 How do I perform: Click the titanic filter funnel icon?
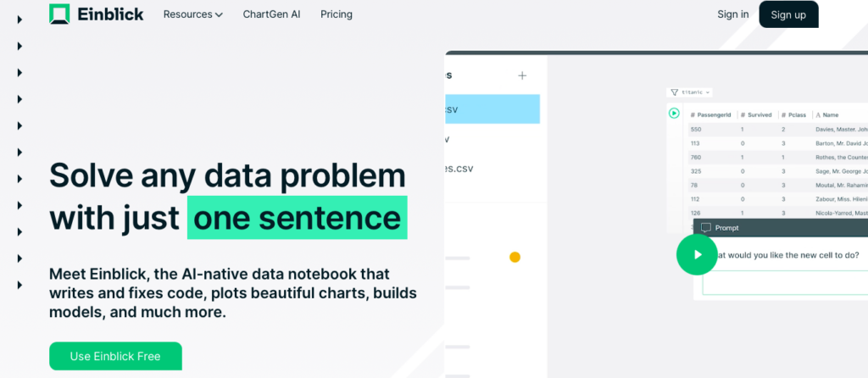pos(674,92)
